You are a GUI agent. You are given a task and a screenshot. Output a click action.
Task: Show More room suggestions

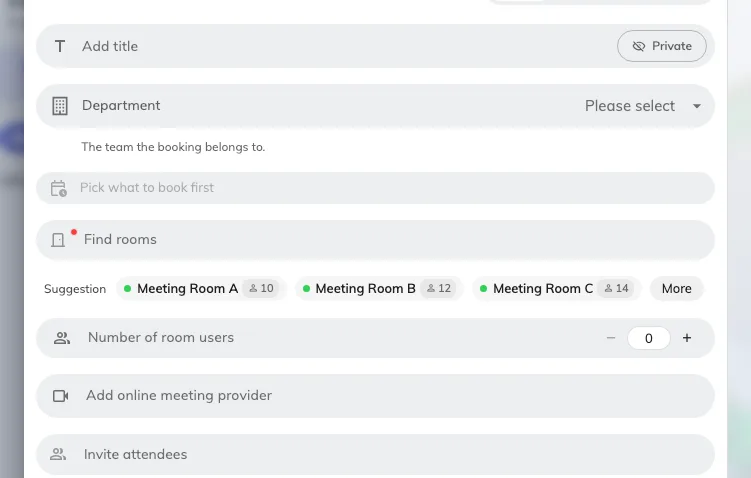676,288
